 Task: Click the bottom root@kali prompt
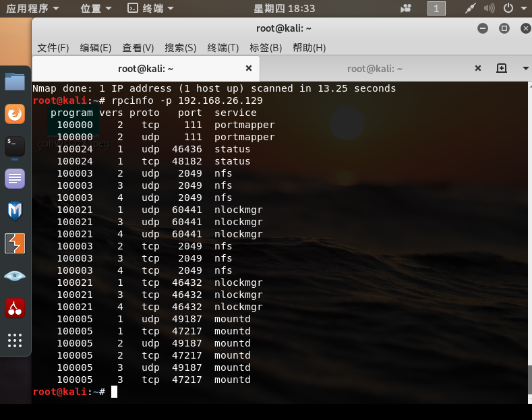69,392
